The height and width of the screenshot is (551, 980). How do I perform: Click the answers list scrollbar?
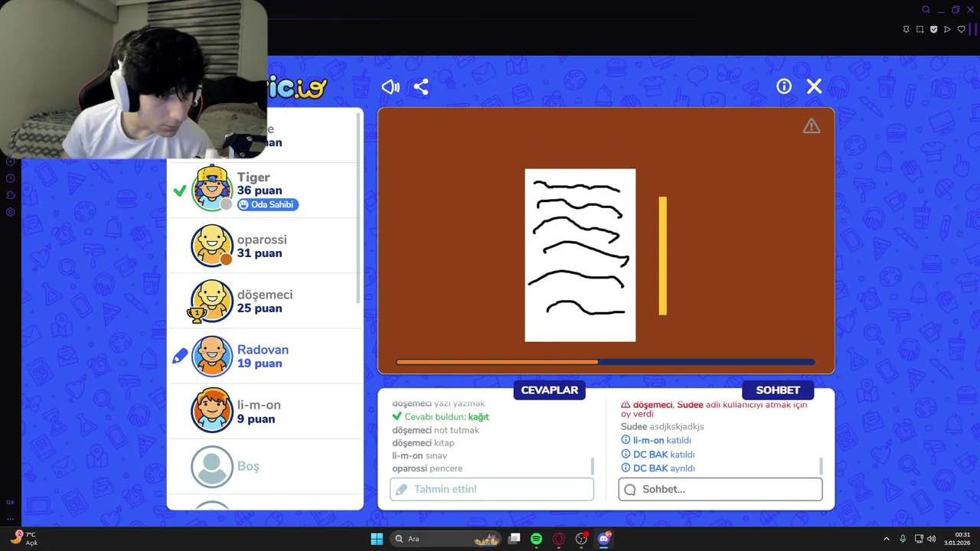[592, 466]
